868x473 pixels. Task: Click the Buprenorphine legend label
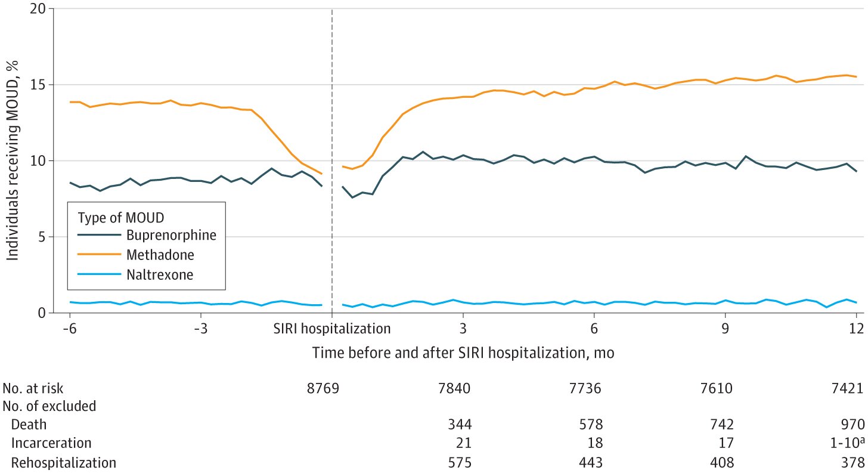170,235
